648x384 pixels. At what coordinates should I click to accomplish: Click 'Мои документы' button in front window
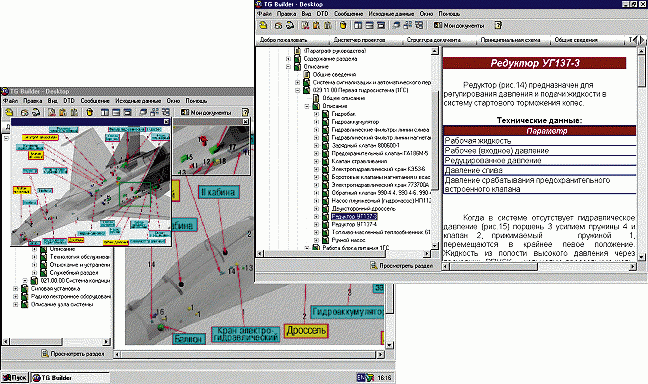459,25
